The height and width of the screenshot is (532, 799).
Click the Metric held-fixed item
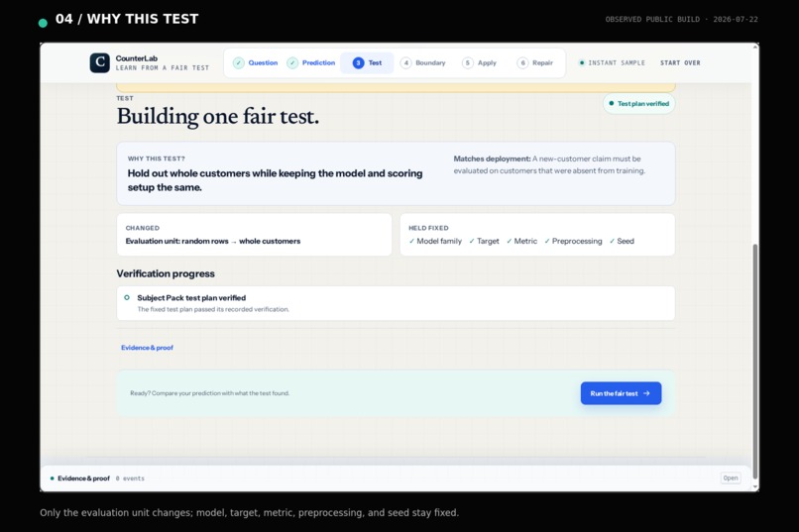pos(521,241)
